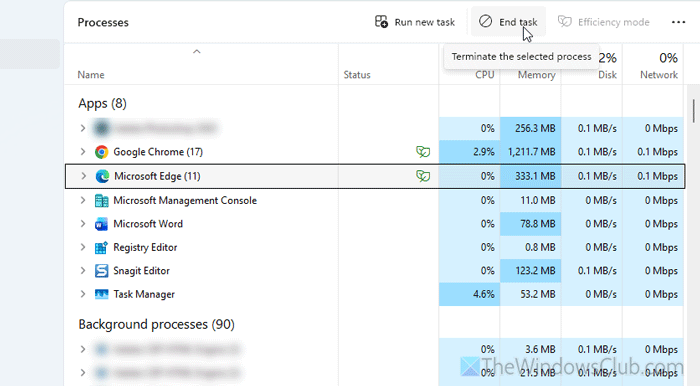
Task: Expand the first background process row
Action: point(83,349)
